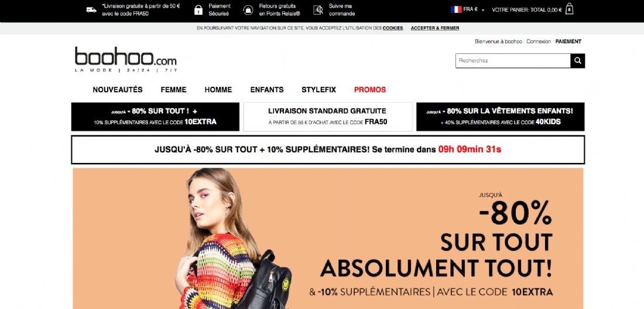The height and width of the screenshot is (309, 644).
Task: Click the -80% sur tout hero image
Action: (328, 238)
